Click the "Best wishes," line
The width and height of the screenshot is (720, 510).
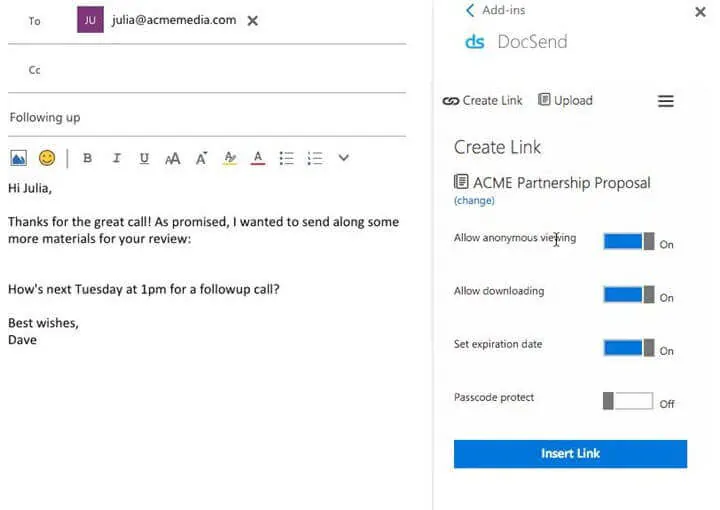[x=44, y=323]
